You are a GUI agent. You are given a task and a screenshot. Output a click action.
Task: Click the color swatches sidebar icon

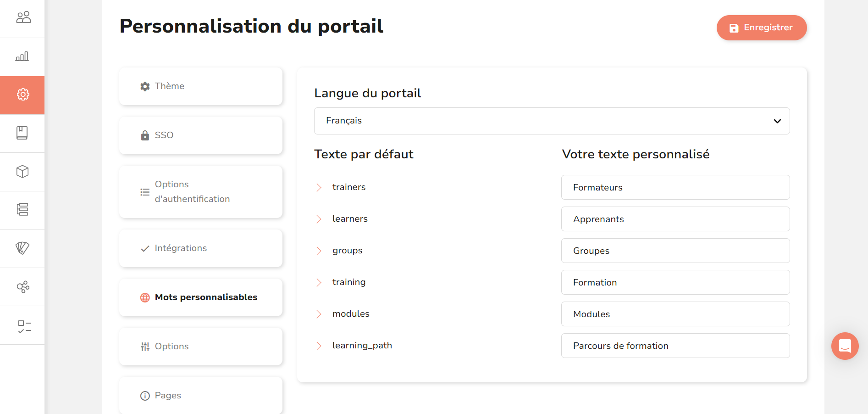pos(22,248)
